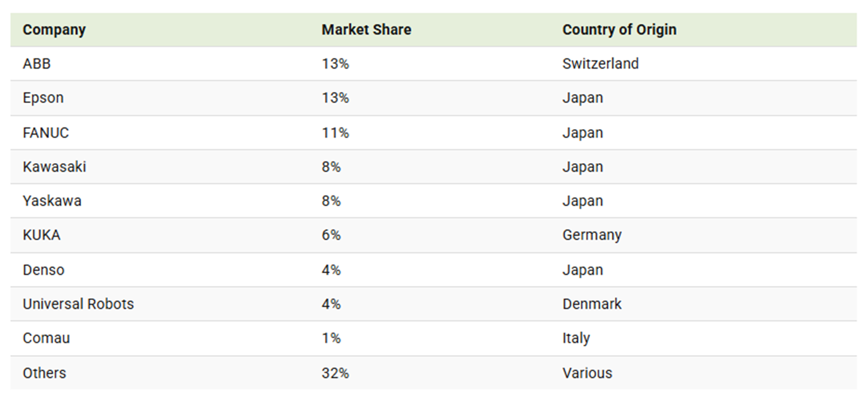Click the Market Share column header

366,30
